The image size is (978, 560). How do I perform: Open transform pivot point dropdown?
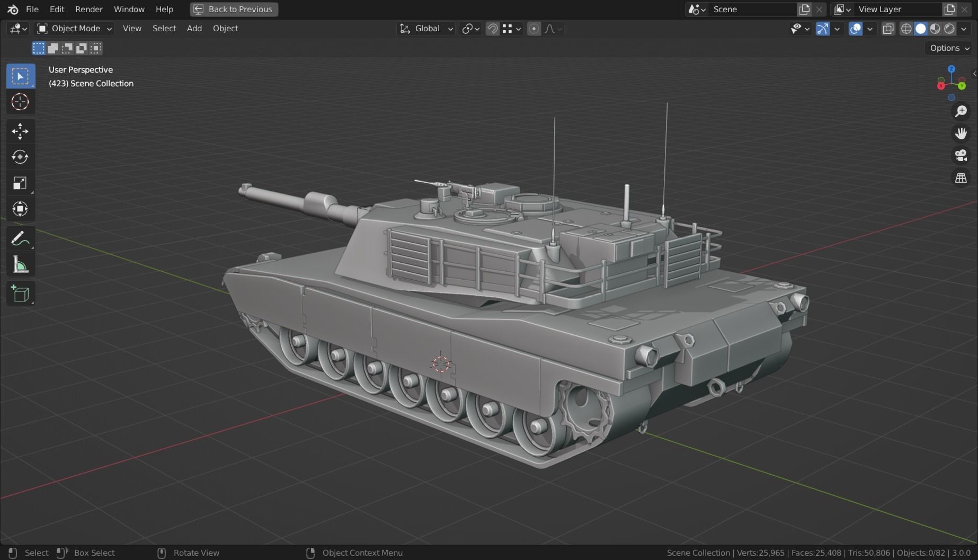470,29
